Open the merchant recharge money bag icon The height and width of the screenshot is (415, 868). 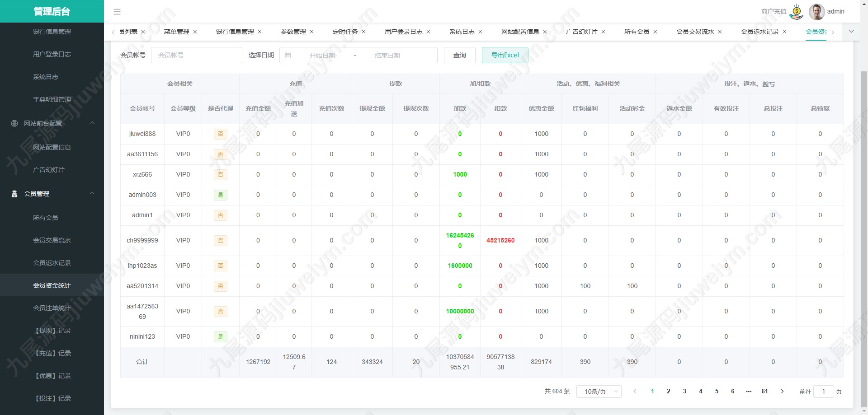click(x=797, y=12)
